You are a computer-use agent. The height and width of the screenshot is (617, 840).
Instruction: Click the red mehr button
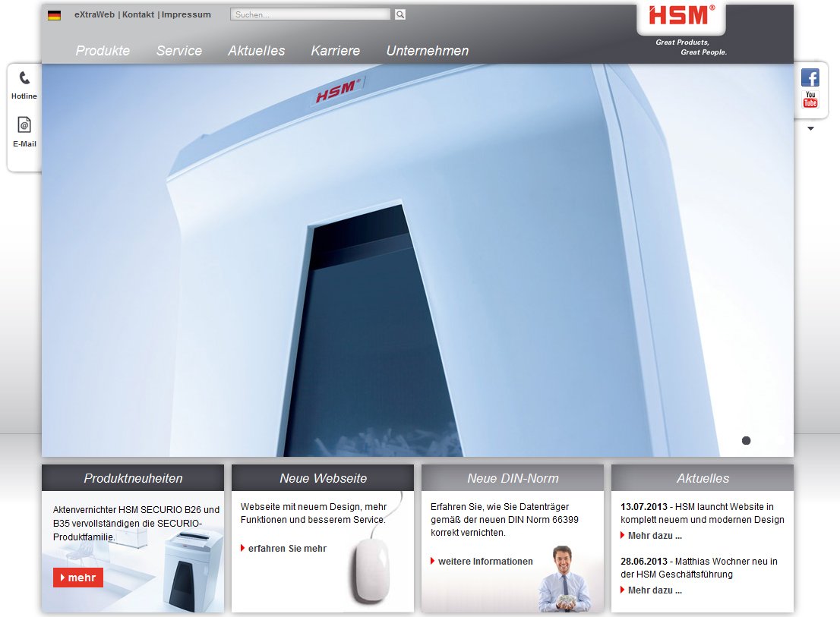tap(78, 578)
